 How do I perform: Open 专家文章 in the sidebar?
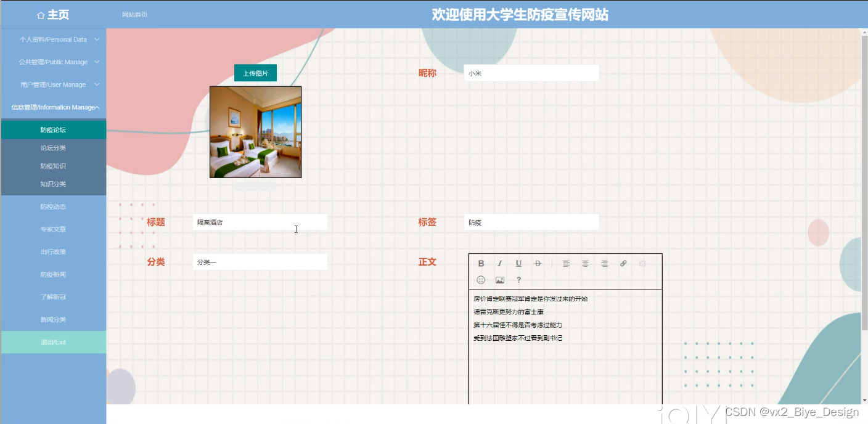[54, 229]
